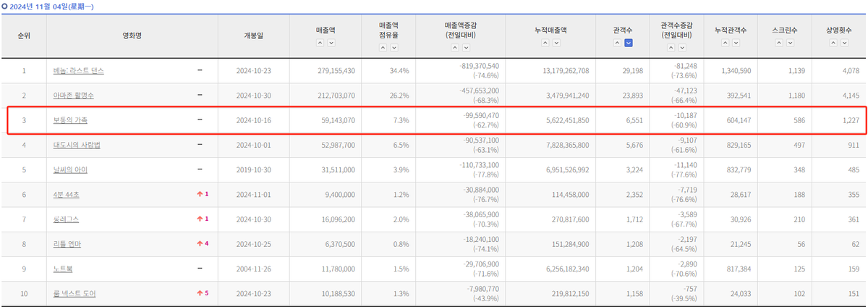Sort 매출액 column descending with down arrow

click(x=331, y=43)
